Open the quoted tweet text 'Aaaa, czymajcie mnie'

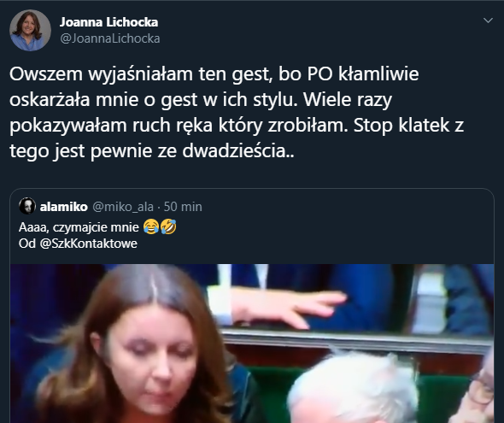click(79, 227)
